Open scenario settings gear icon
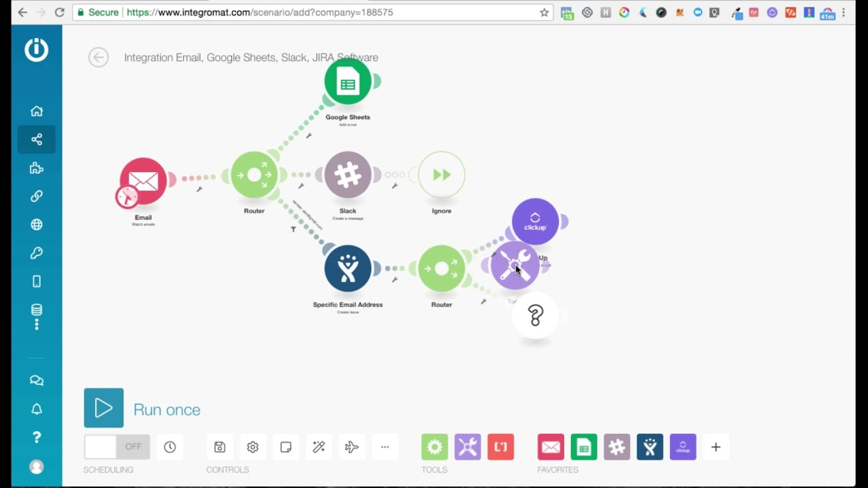 [253, 447]
